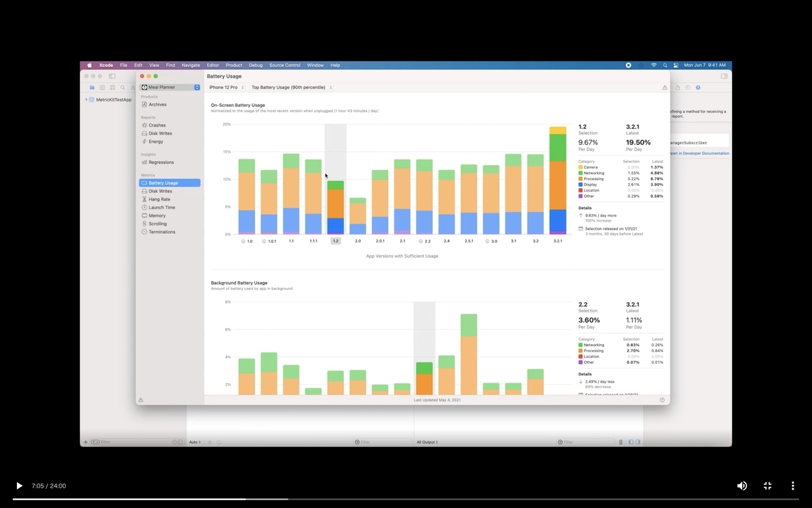The width and height of the screenshot is (812, 508).
Task: Play the video
Action: 19,486
